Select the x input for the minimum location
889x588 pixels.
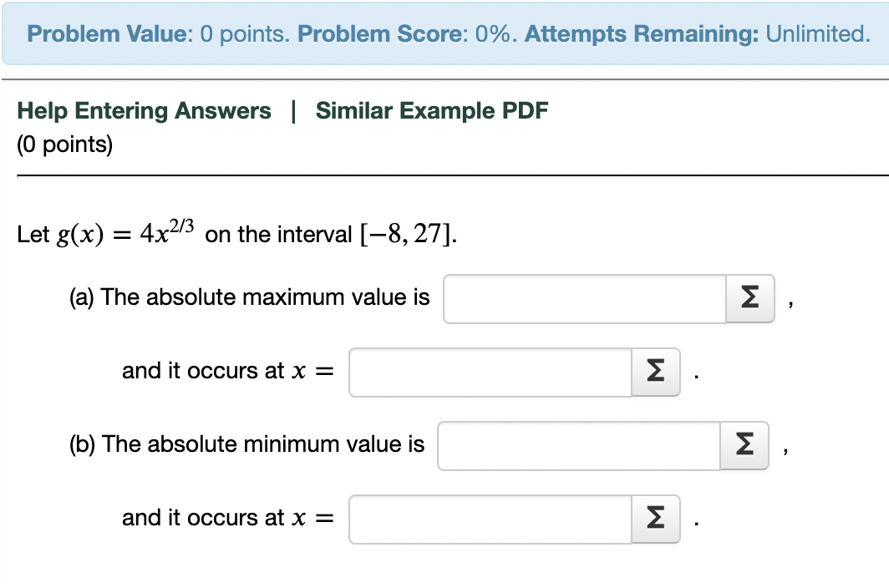click(490, 518)
